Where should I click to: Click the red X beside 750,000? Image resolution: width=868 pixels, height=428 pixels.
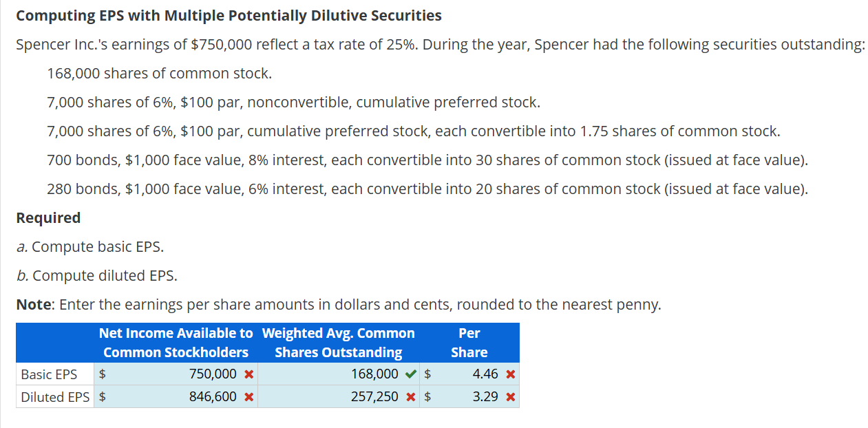point(250,374)
